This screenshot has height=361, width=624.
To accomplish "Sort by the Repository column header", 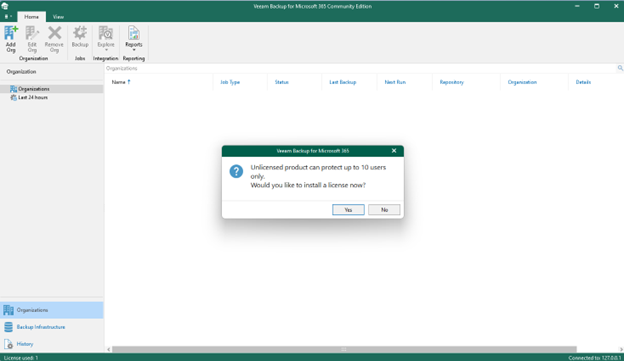I will click(x=452, y=82).
